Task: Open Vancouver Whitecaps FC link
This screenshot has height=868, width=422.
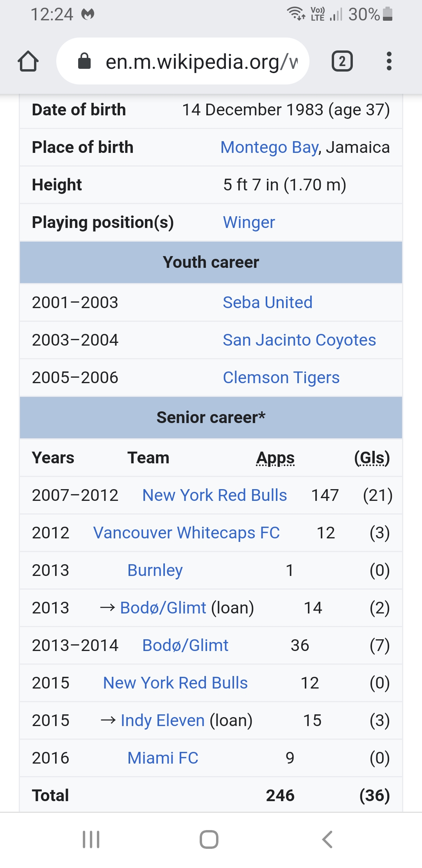Action: [186, 533]
